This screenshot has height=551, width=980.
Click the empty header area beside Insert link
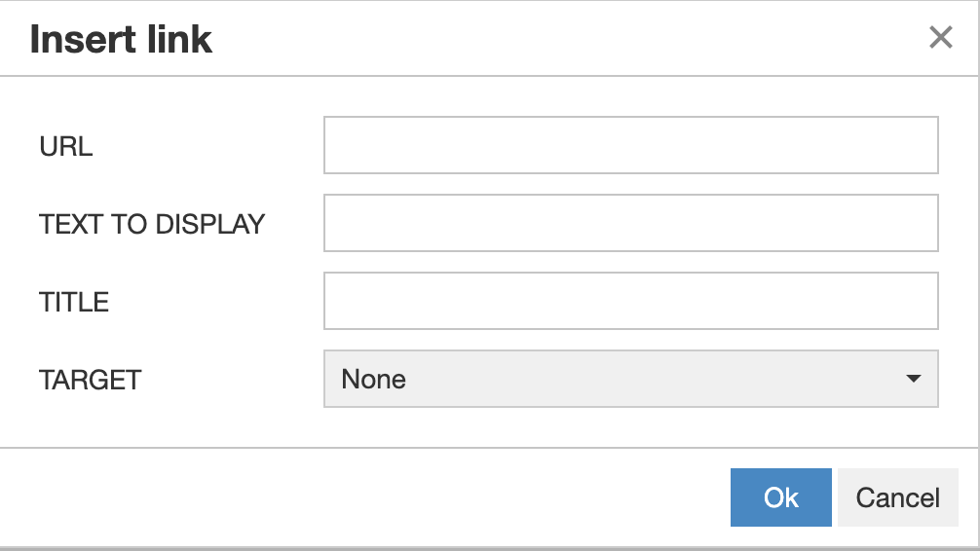click(565, 39)
